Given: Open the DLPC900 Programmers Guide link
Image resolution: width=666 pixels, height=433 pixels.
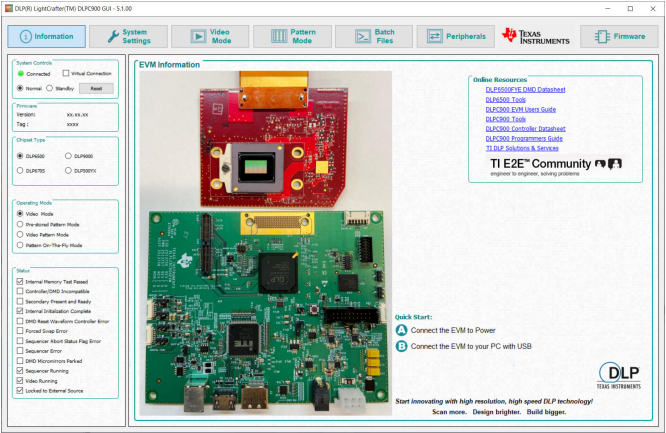Looking at the screenshot, I should 524,139.
